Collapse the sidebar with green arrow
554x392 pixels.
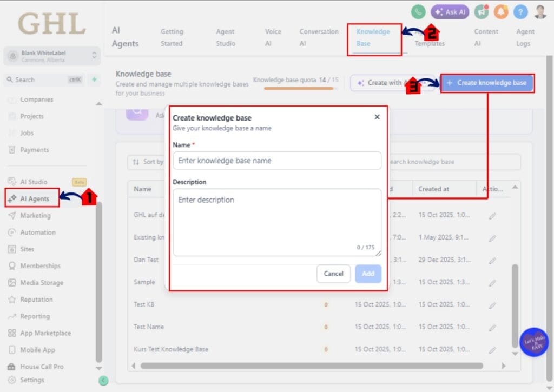103,380
